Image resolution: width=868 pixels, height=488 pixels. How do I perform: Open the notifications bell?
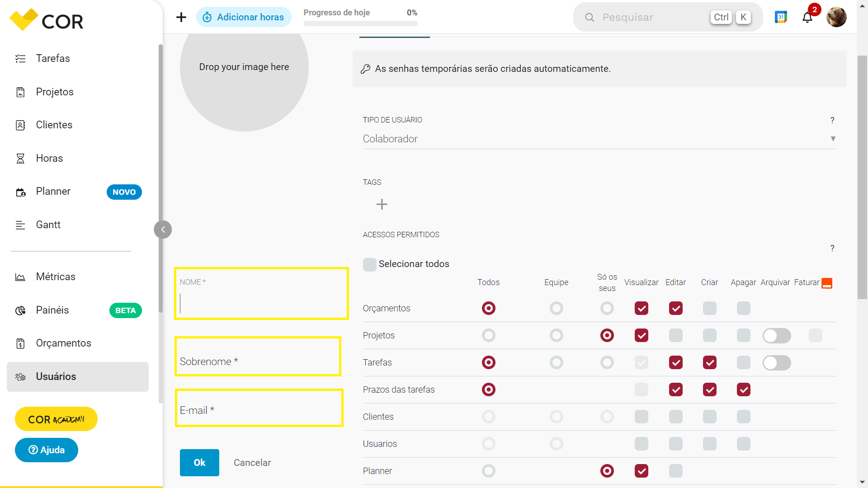(x=807, y=18)
